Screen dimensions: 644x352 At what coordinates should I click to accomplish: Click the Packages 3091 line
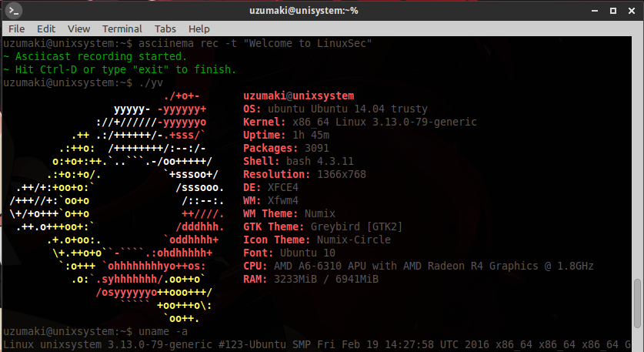click(286, 148)
